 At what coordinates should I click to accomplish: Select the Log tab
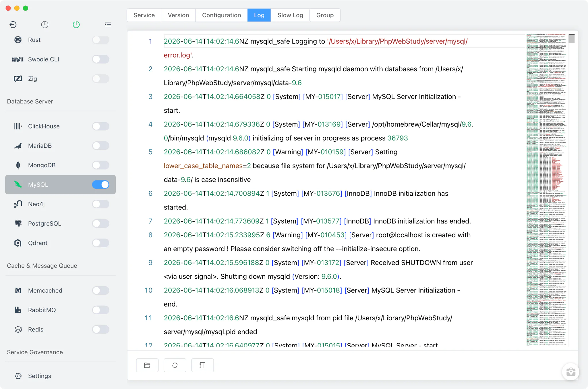point(259,15)
